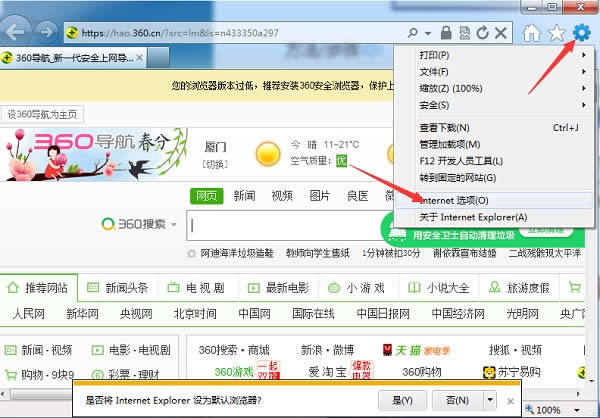
Task: Select the 视频 search tab
Action: point(282,196)
